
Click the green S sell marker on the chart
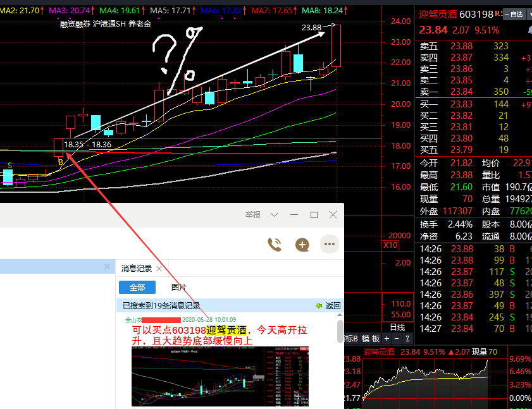coord(9,166)
